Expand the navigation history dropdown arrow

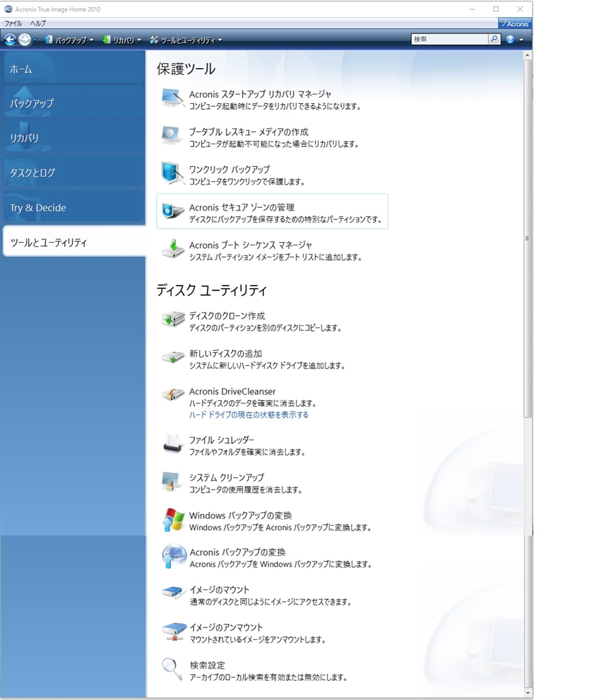(36, 40)
